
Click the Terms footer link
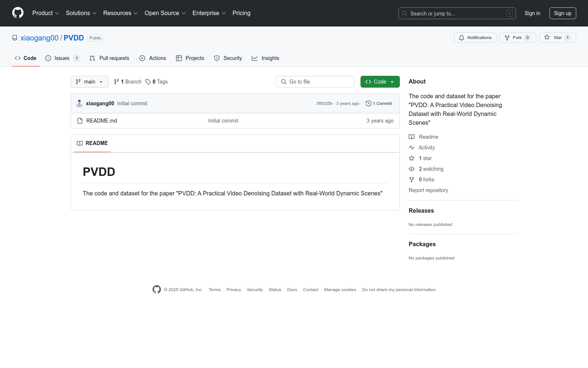(215, 290)
